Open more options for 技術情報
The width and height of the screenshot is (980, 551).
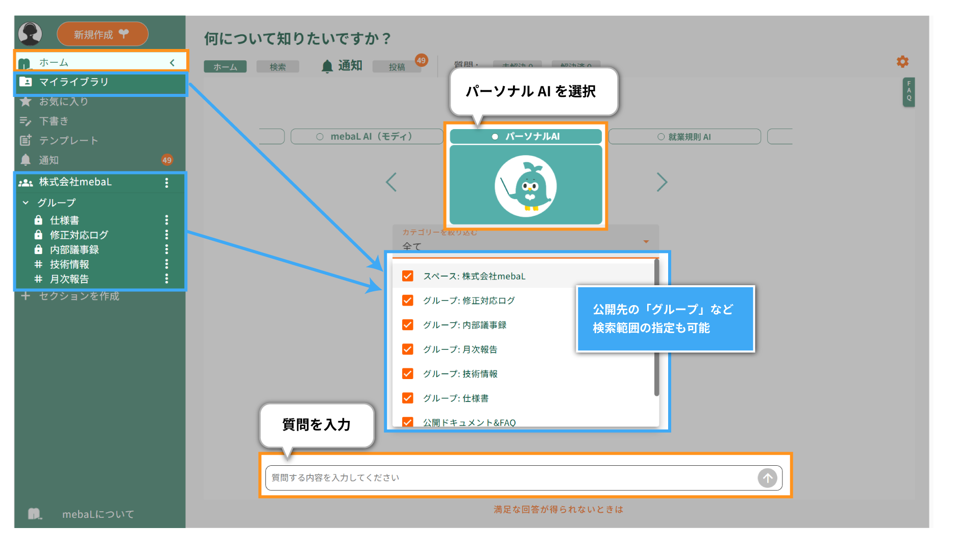[166, 264]
